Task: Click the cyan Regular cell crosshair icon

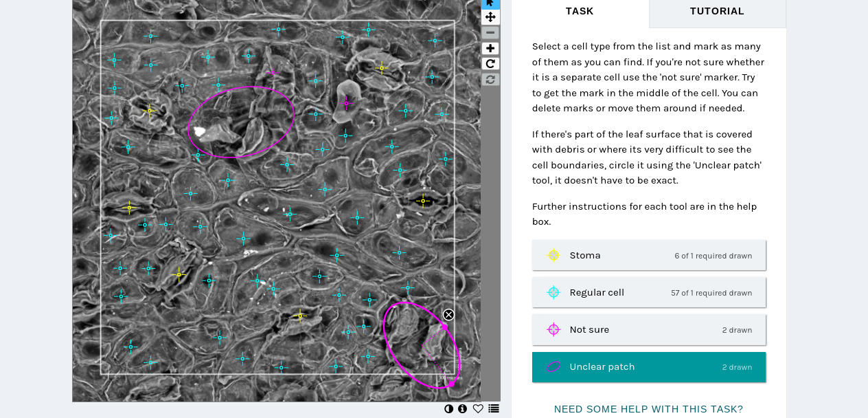Action: click(x=553, y=293)
